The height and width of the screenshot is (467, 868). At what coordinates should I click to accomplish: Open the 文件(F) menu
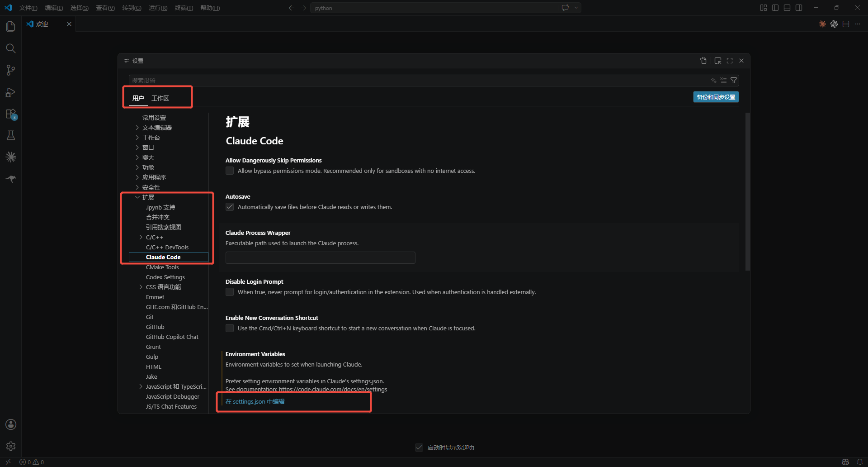click(28, 8)
